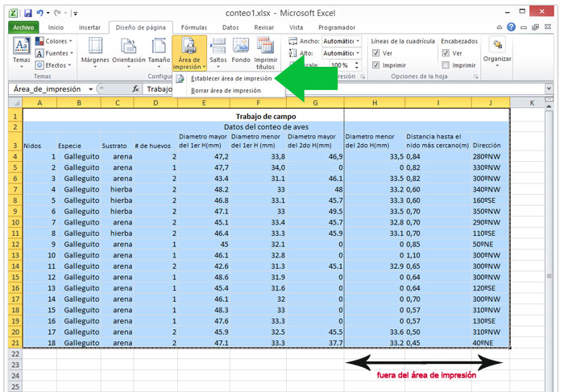
Task: Switch to the Inicio tab
Action: pyautogui.click(x=56, y=27)
